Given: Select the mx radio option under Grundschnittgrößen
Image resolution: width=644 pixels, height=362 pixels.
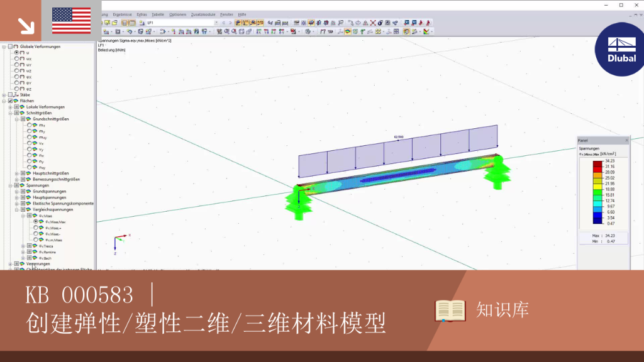Looking at the screenshot, I should [x=29, y=125].
